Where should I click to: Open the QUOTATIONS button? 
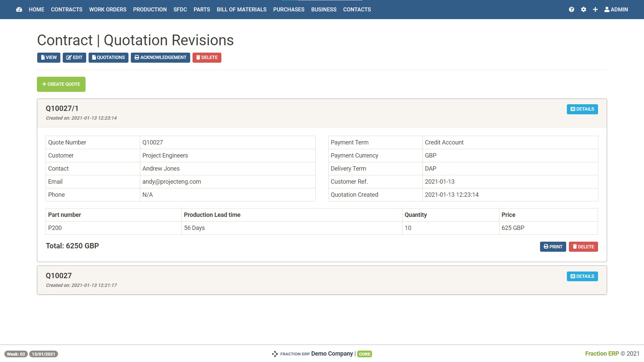pyautogui.click(x=108, y=58)
